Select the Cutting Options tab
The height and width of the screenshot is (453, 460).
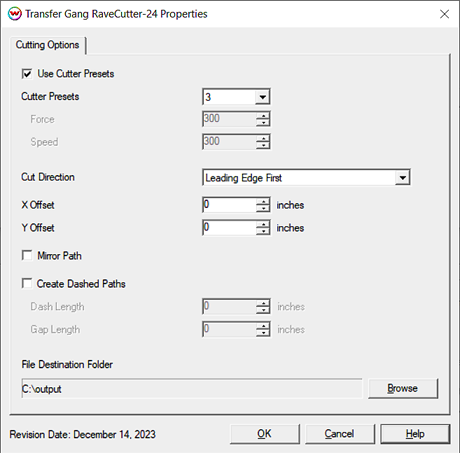[47, 45]
